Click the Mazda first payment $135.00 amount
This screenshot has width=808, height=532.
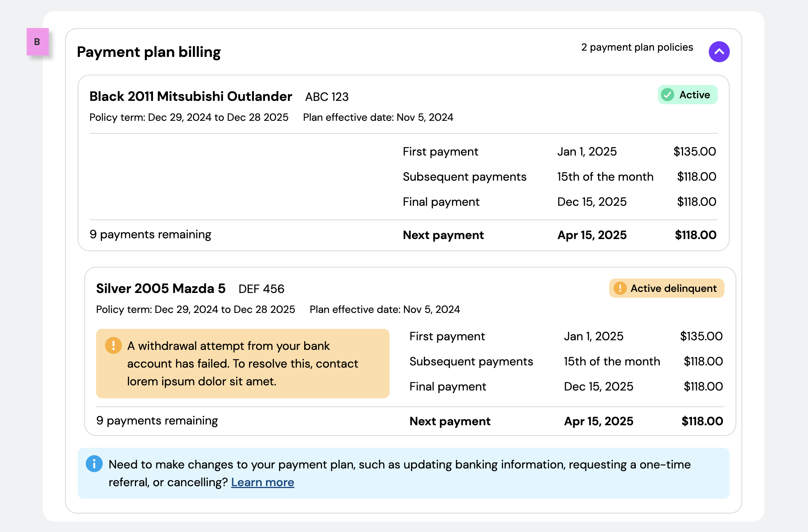(701, 336)
